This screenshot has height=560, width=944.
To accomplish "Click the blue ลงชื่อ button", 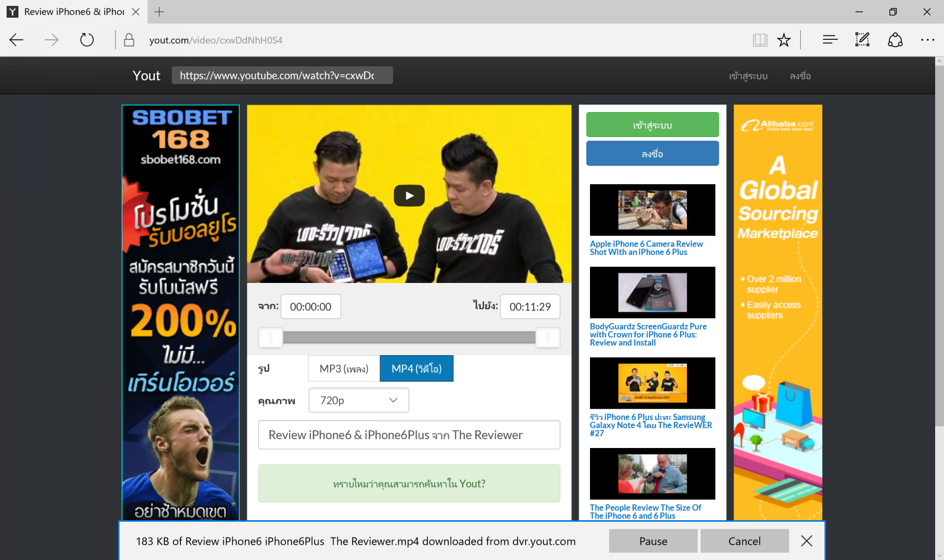I will (x=652, y=154).
